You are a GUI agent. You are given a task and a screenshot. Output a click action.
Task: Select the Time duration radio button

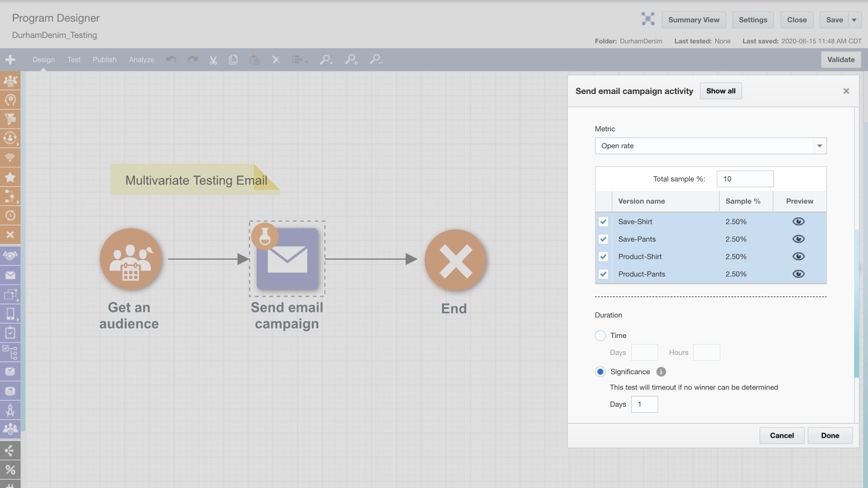[600, 336]
